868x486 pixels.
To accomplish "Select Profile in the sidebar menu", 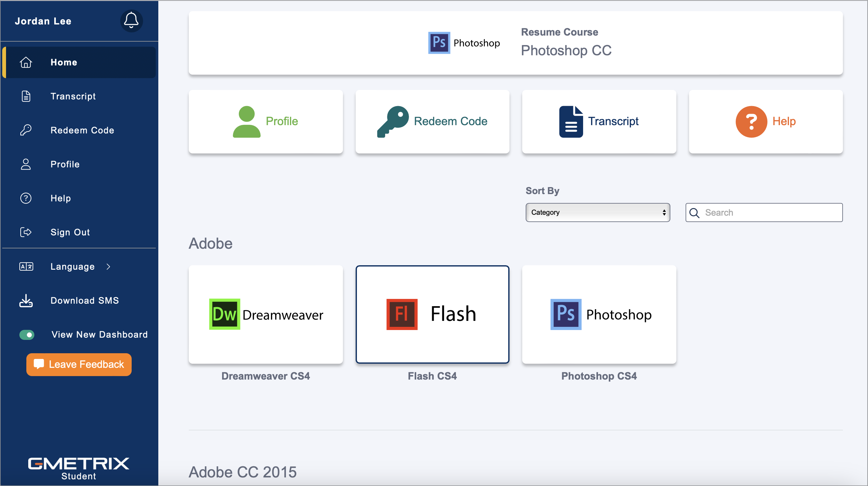I will point(65,164).
